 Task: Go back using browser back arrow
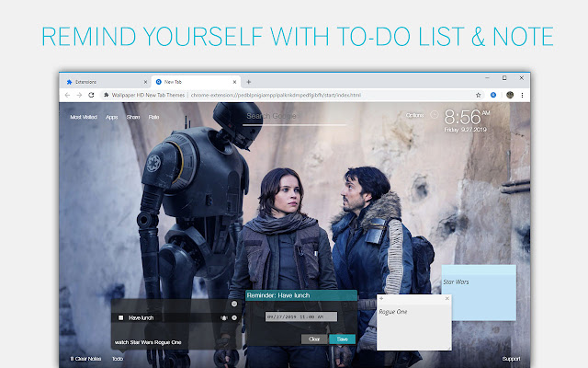[x=67, y=95]
